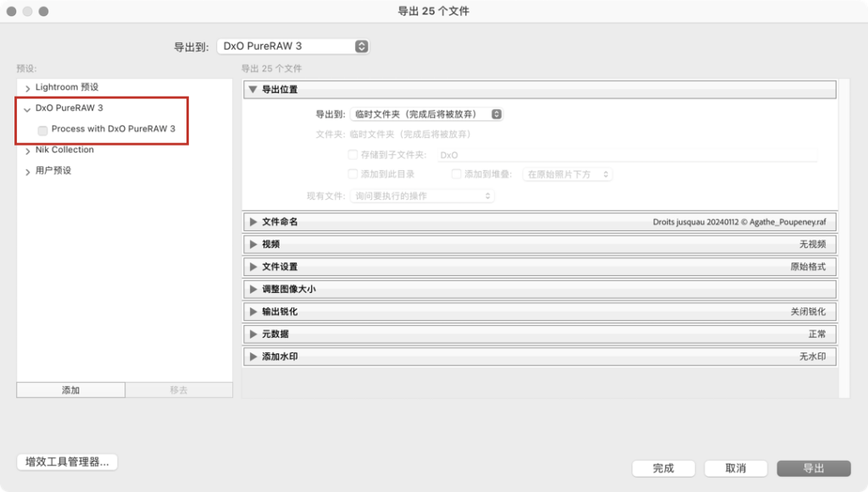Image resolution: width=868 pixels, height=492 pixels.
Task: Click the 原始格式 summary text
Action: click(x=808, y=267)
